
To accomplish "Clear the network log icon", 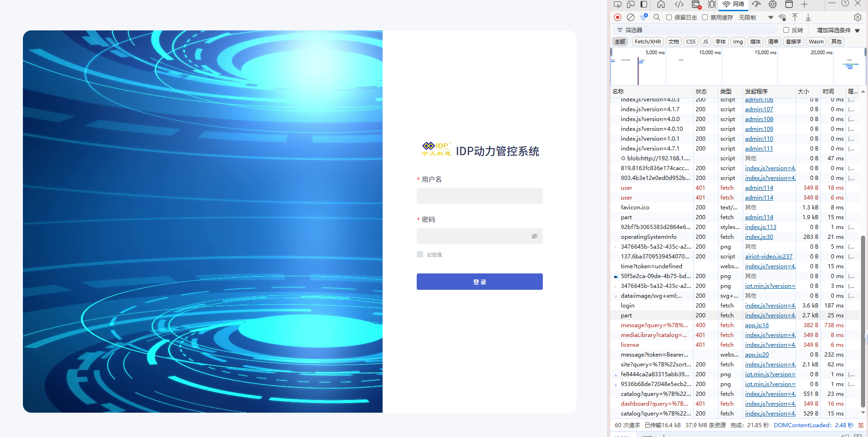I will 631,17.
